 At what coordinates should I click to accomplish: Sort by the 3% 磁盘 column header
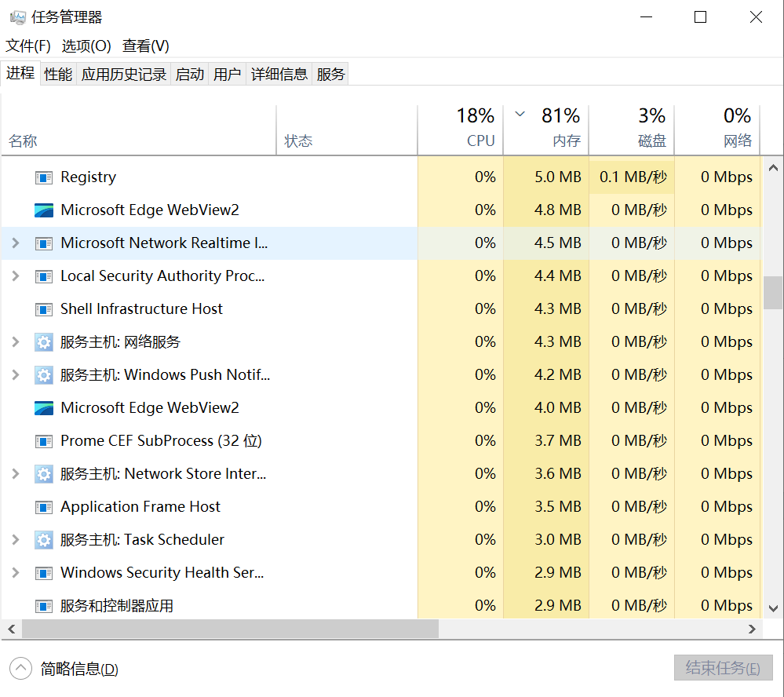coord(632,130)
